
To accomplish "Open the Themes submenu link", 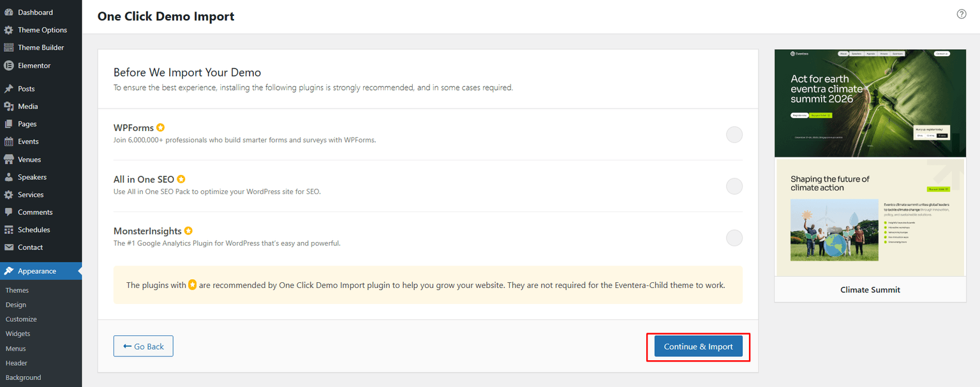I will tap(17, 290).
